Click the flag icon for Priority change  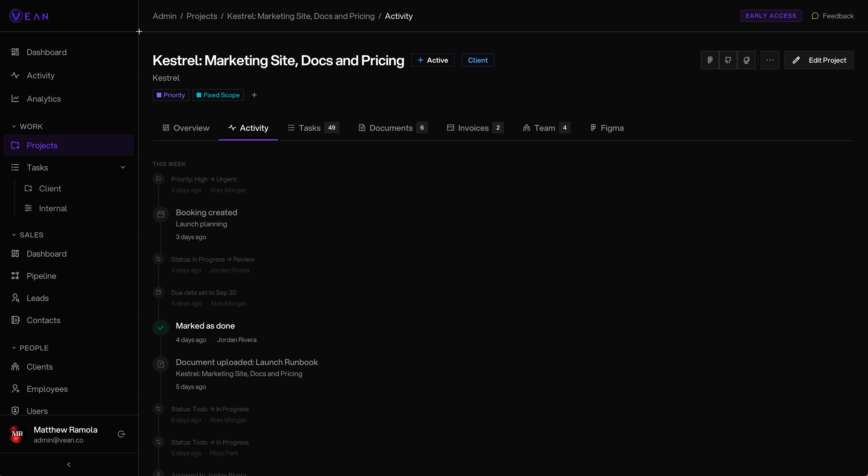pos(158,179)
